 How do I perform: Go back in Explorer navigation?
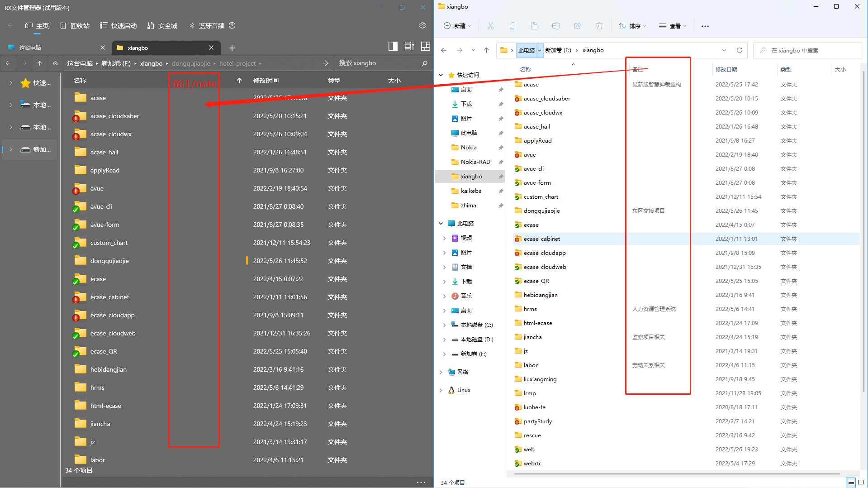444,50
